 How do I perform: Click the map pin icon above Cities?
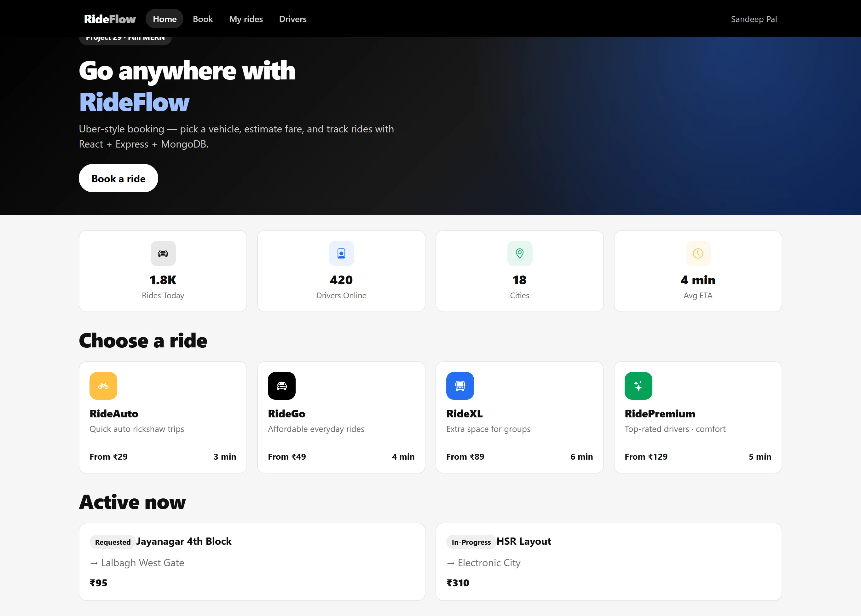(x=520, y=253)
